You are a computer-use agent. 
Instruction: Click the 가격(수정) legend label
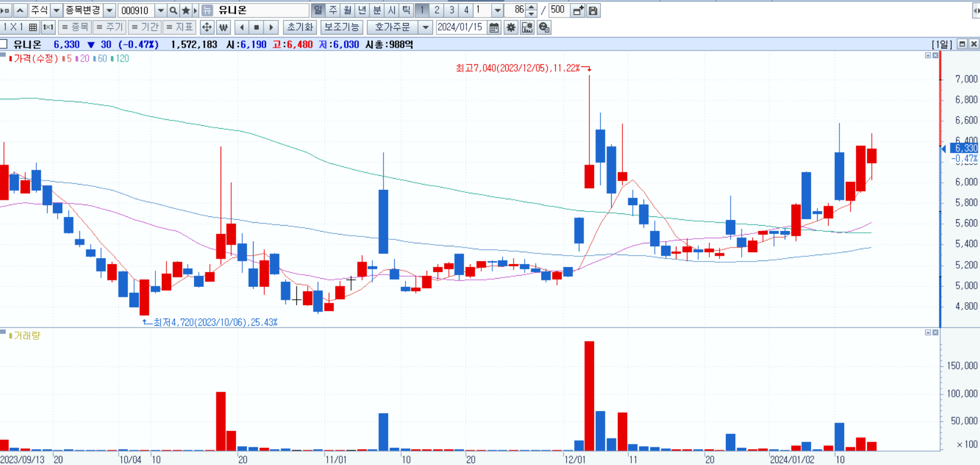pyautogui.click(x=35, y=59)
